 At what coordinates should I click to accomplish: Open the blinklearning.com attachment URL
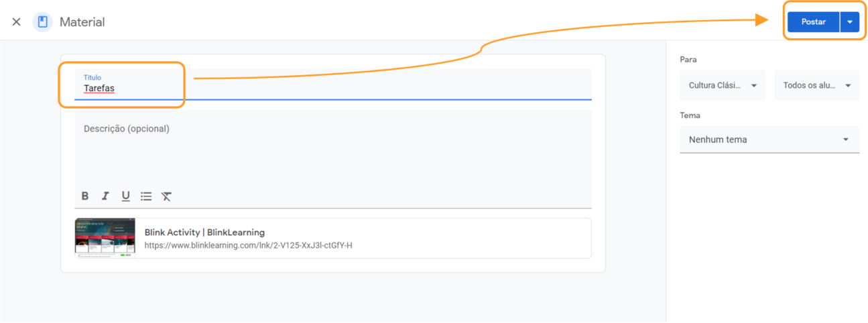(x=248, y=245)
